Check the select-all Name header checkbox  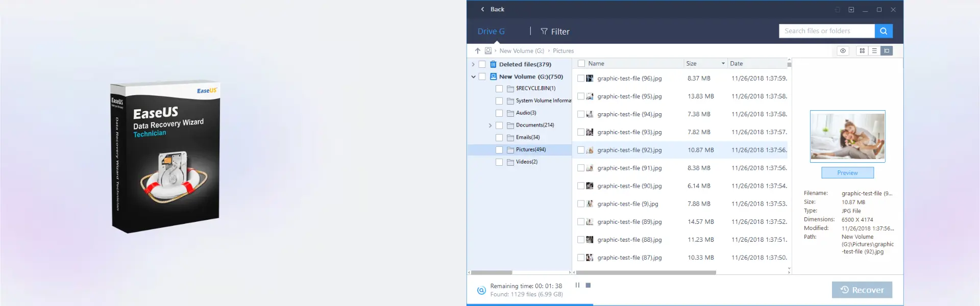(x=581, y=64)
